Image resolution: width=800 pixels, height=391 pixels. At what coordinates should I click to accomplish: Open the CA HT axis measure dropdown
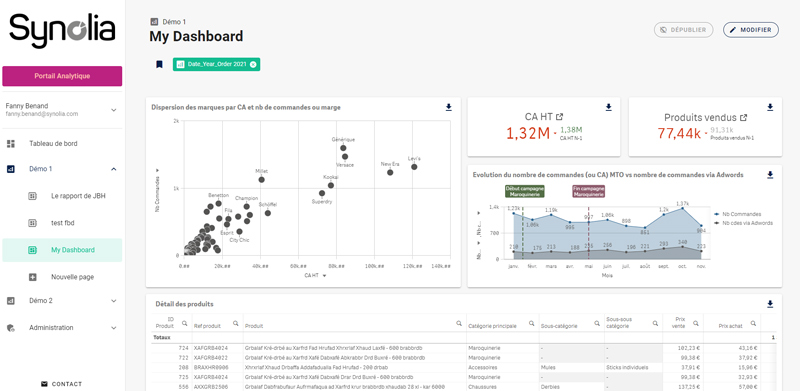point(324,275)
